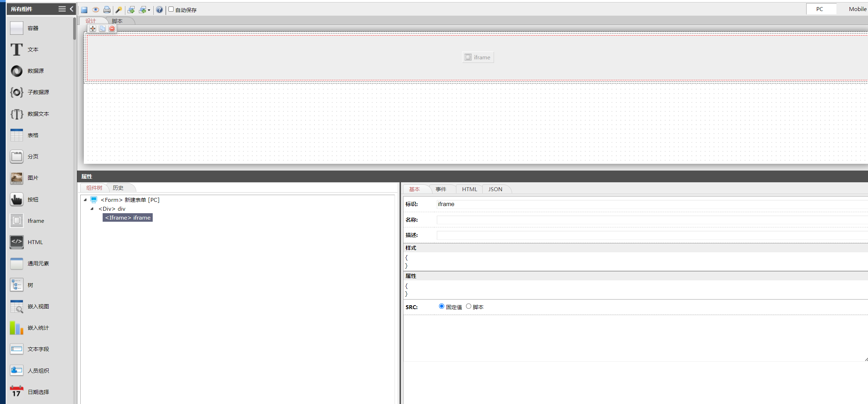Switch to Mobile view
This screenshot has width=868, height=404.
tap(857, 9)
